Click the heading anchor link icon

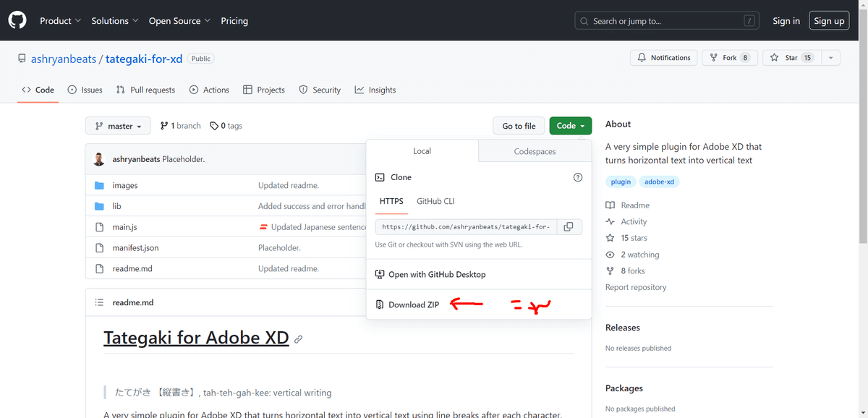(x=298, y=338)
